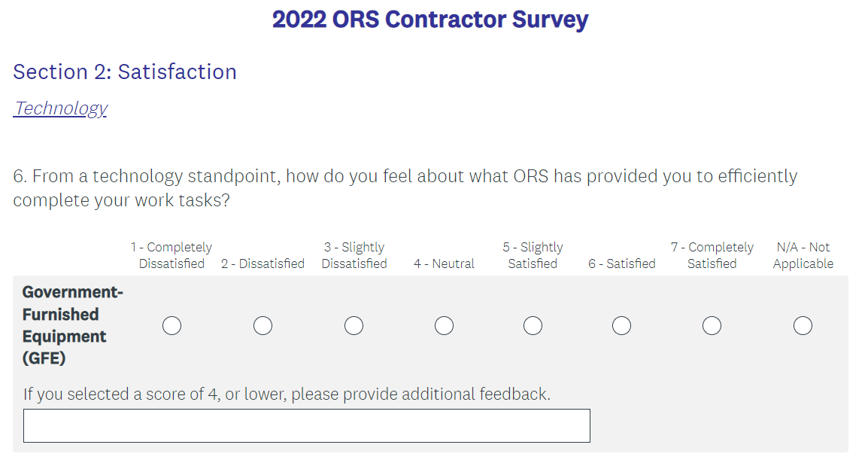The image size is (868, 460).
Task: Click the '7 - Completely Satisfied' column header
Action: 712,255
